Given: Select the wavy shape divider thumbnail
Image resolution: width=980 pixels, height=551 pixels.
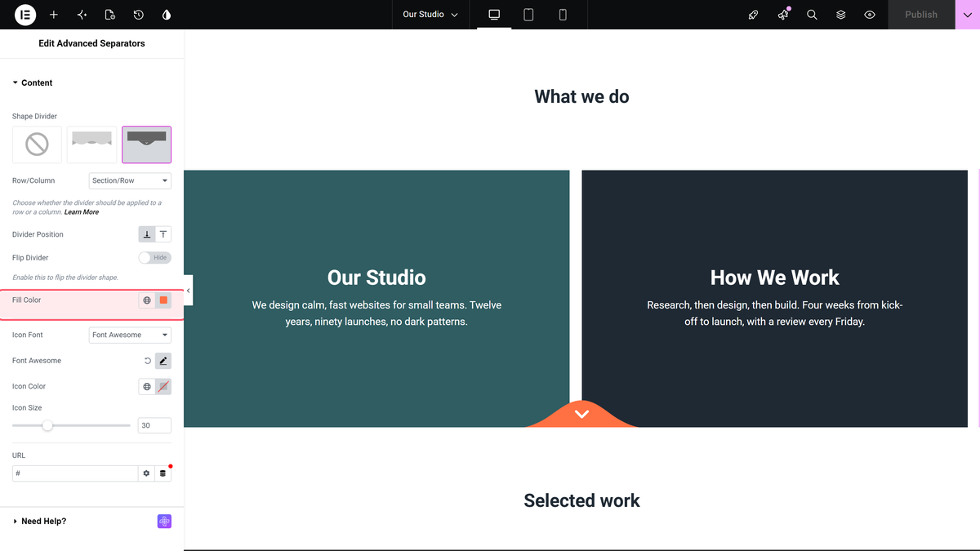Looking at the screenshot, I should [91, 144].
